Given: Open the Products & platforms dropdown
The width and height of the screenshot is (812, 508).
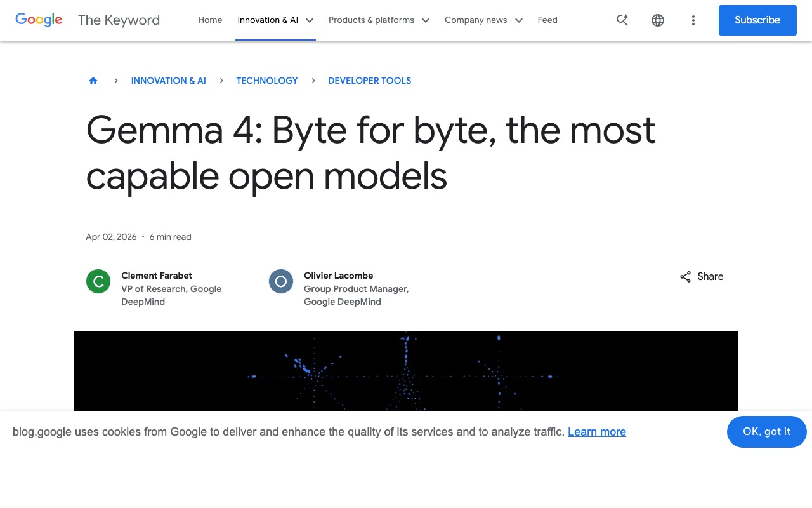Looking at the screenshot, I should 379,20.
